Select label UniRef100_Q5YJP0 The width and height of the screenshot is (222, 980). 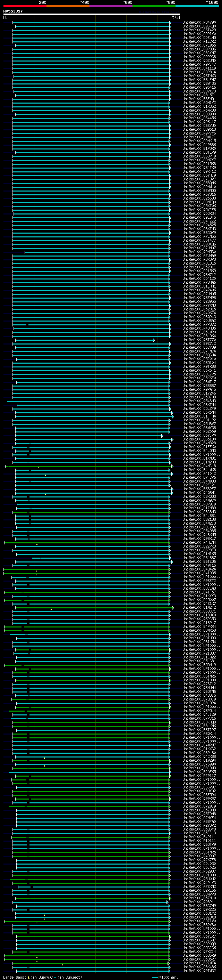point(199,436)
